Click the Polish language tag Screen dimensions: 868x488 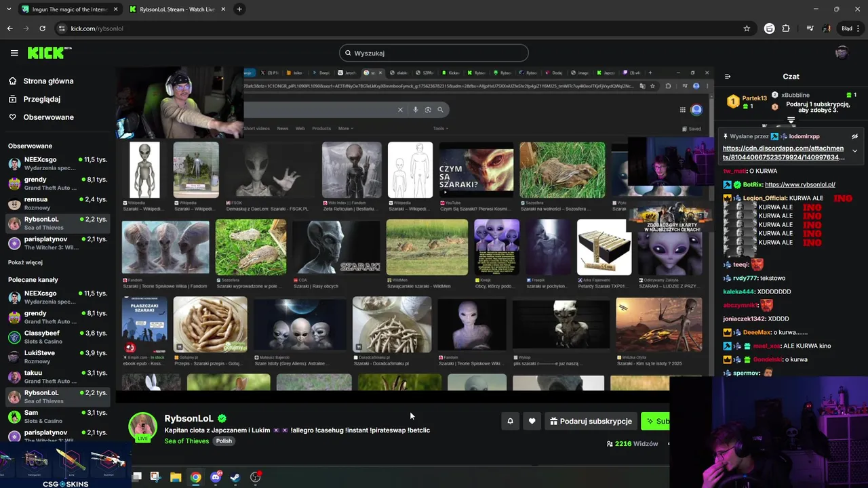(x=224, y=441)
